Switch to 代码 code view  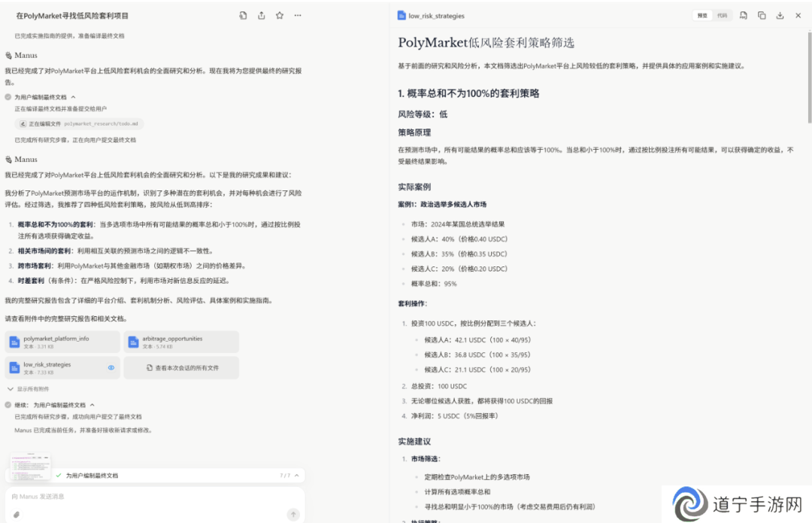pos(722,16)
